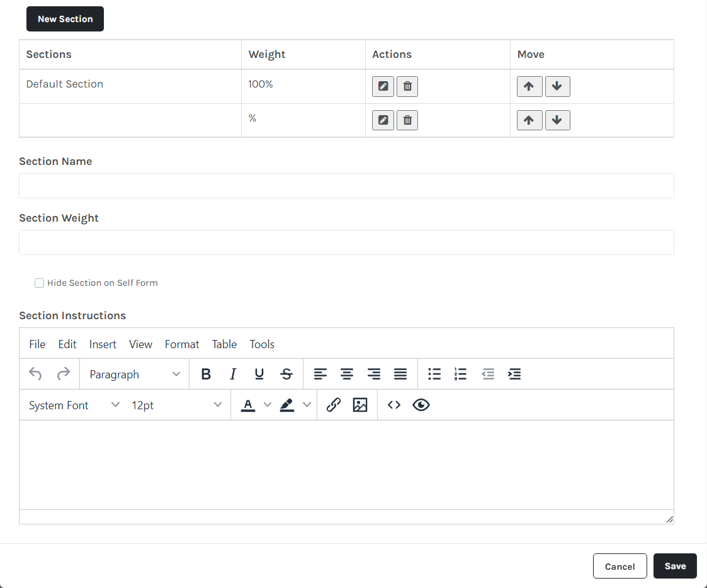Insert a link
Screen dimensions: 707x588
(x=333, y=405)
